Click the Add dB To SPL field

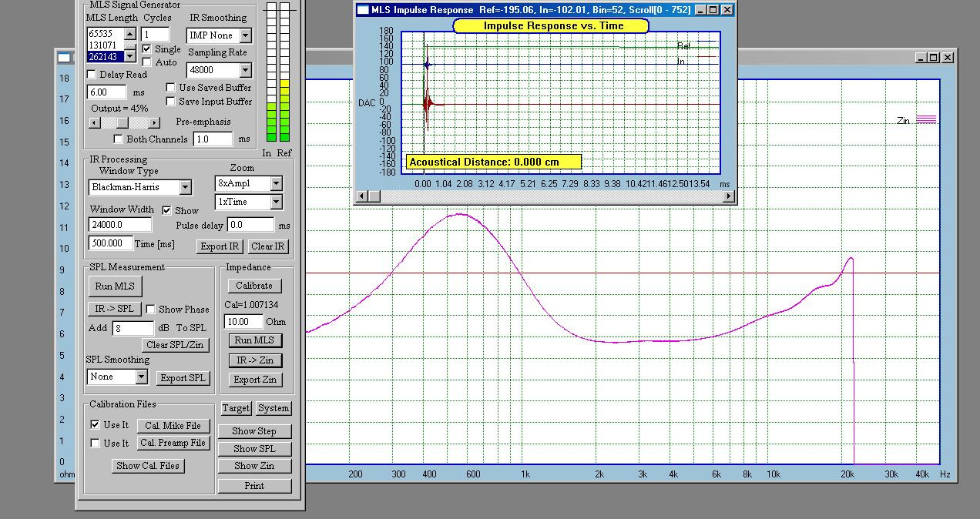(x=133, y=328)
